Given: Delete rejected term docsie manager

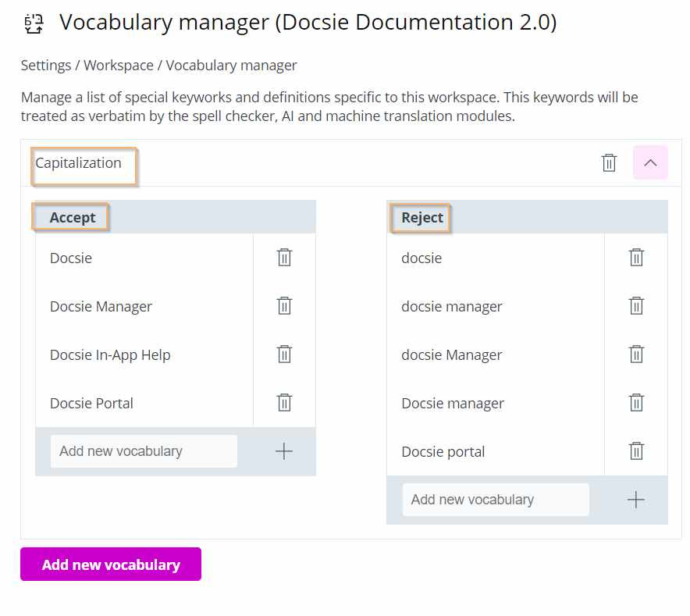Looking at the screenshot, I should (636, 306).
